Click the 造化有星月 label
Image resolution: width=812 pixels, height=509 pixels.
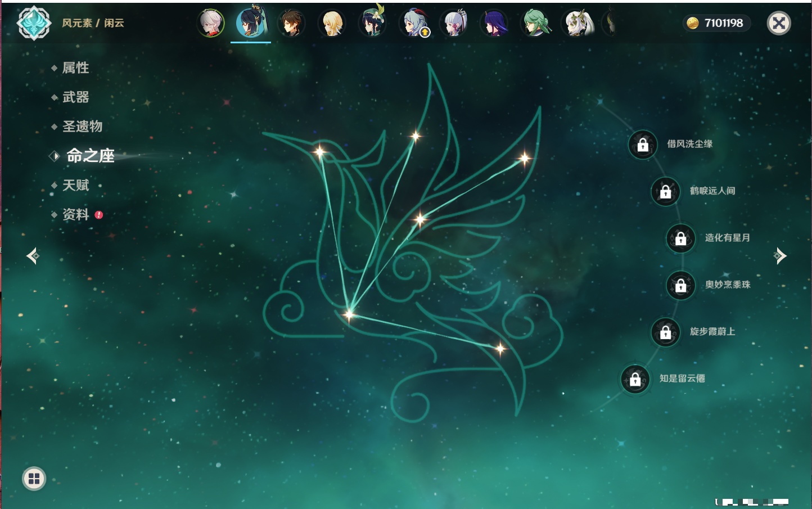click(x=728, y=237)
